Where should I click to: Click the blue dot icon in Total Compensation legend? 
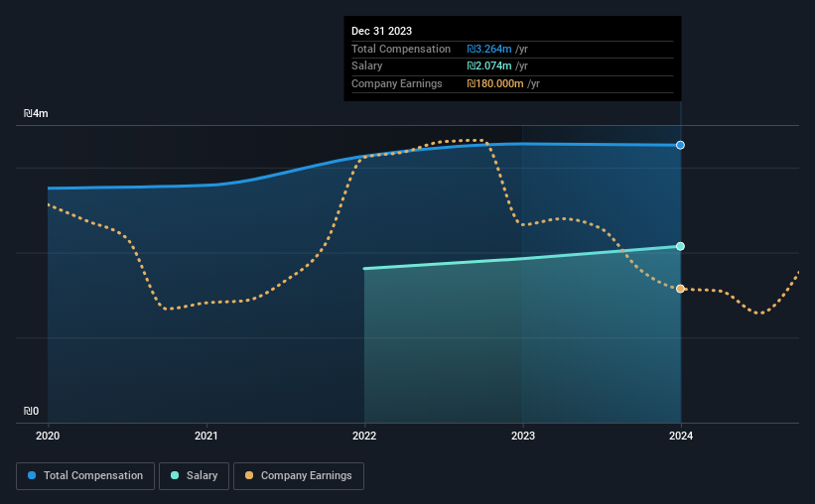(32, 475)
